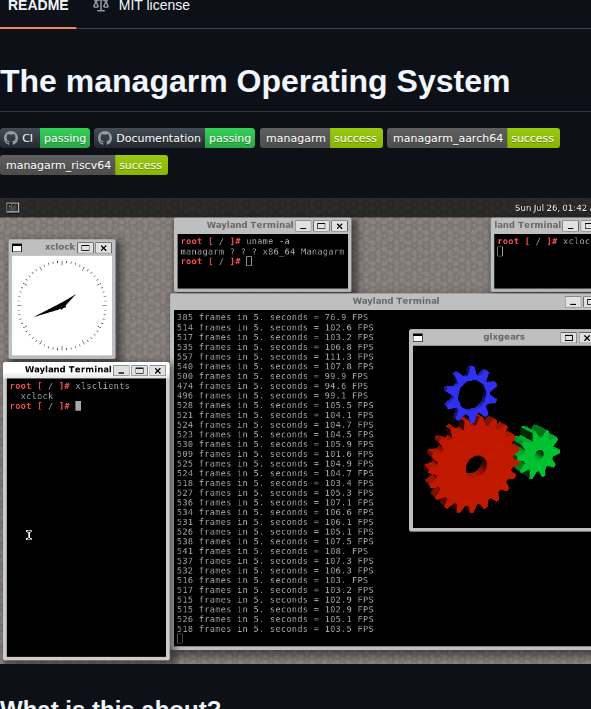Click the 'xlsclients' command text
The height and width of the screenshot is (709, 591).
[102, 386]
